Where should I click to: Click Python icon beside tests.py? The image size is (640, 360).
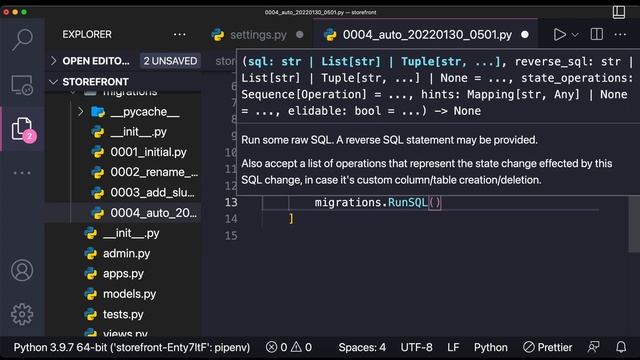tap(90, 314)
